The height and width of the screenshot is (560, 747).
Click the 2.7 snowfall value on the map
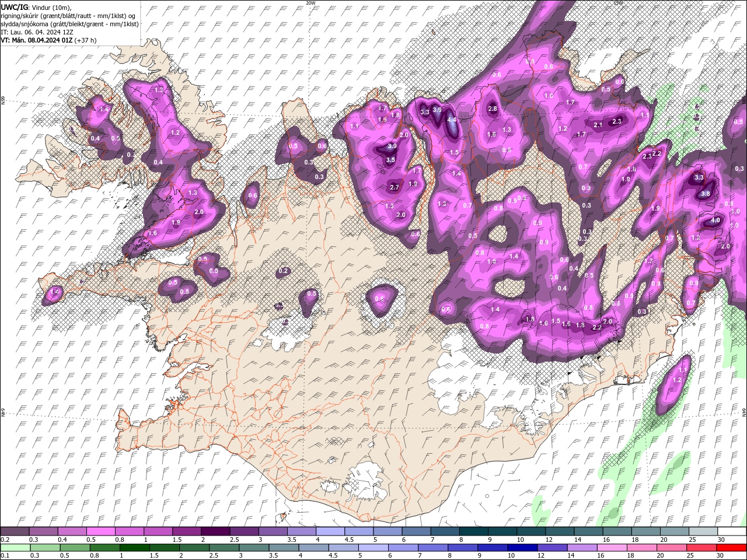tap(395, 187)
